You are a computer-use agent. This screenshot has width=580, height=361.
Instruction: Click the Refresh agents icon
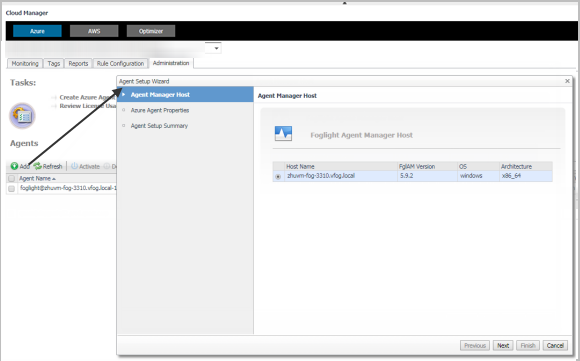pyautogui.click(x=37, y=166)
